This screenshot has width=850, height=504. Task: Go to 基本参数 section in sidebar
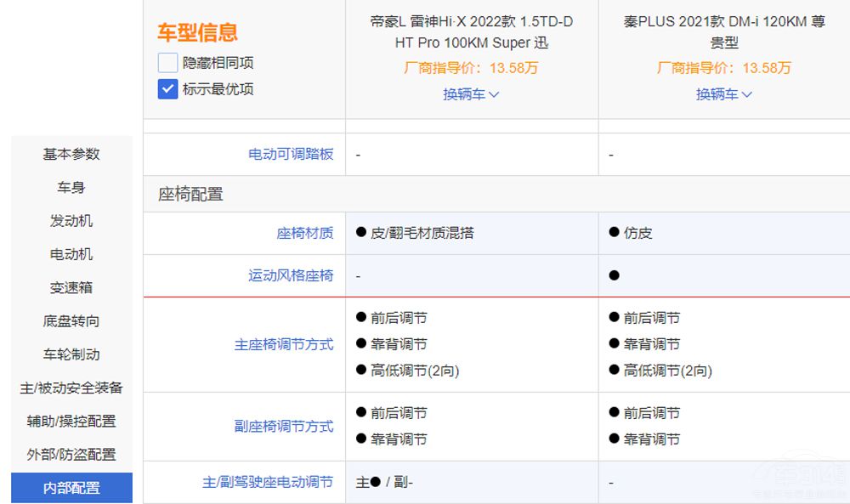pyautogui.click(x=71, y=154)
